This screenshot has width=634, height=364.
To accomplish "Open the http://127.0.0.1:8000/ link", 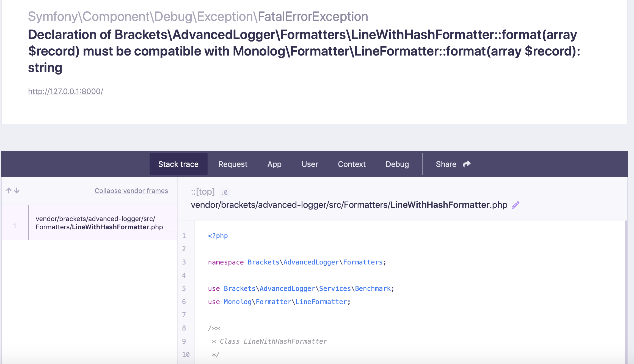I will (65, 91).
